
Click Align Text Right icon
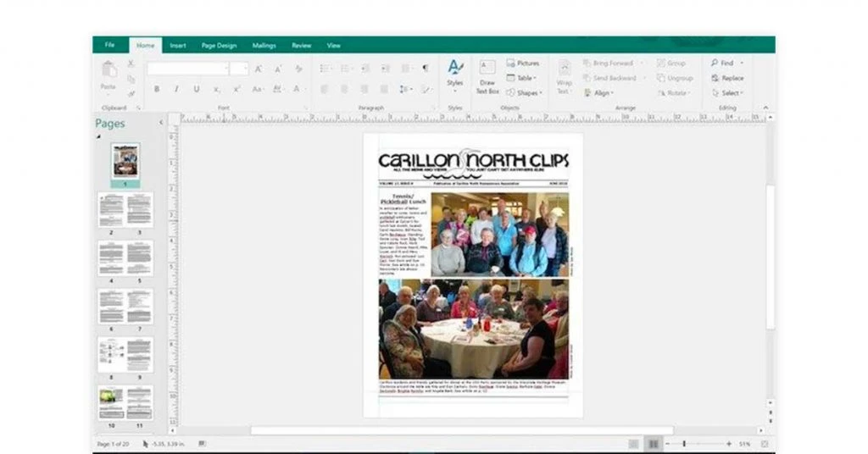[364, 89]
